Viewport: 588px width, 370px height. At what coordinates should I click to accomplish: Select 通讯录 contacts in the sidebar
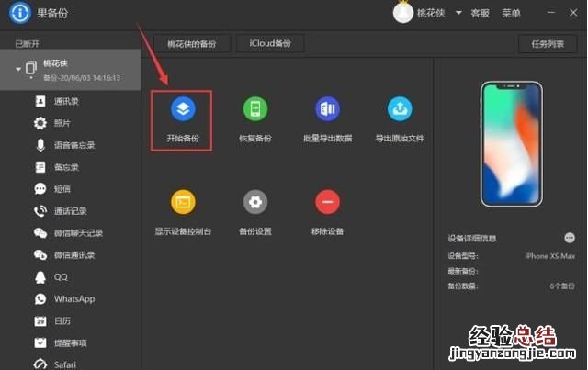tap(66, 101)
